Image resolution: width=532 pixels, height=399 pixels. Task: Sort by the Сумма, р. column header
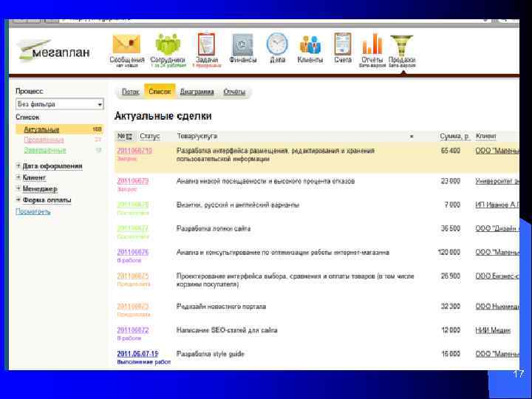pos(454,137)
